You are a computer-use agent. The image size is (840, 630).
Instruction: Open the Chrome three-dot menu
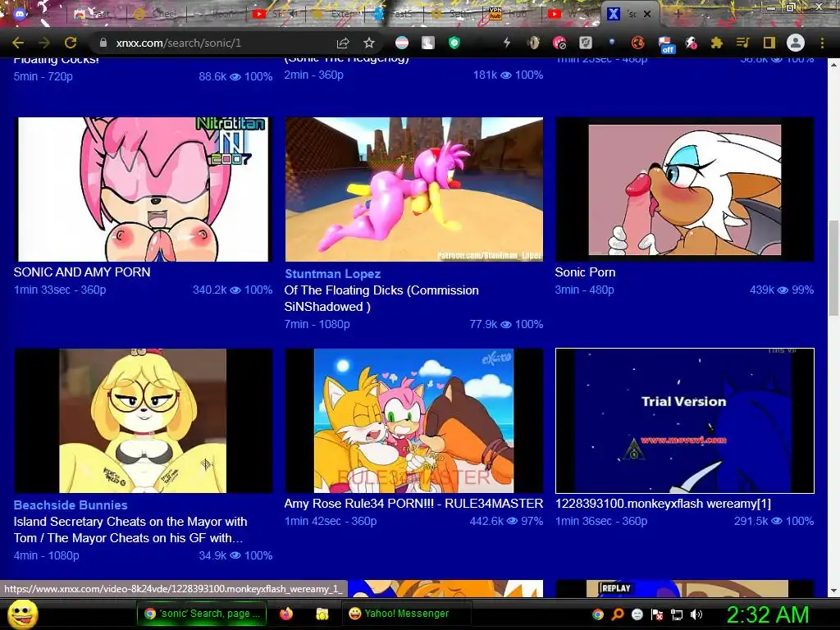click(822, 43)
